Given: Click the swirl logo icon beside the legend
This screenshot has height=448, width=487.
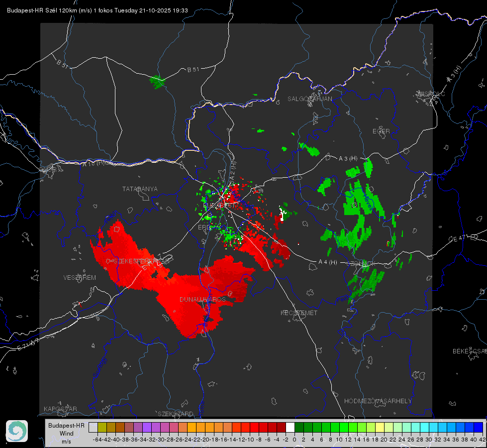Looking at the screenshot, I should coord(17,431).
